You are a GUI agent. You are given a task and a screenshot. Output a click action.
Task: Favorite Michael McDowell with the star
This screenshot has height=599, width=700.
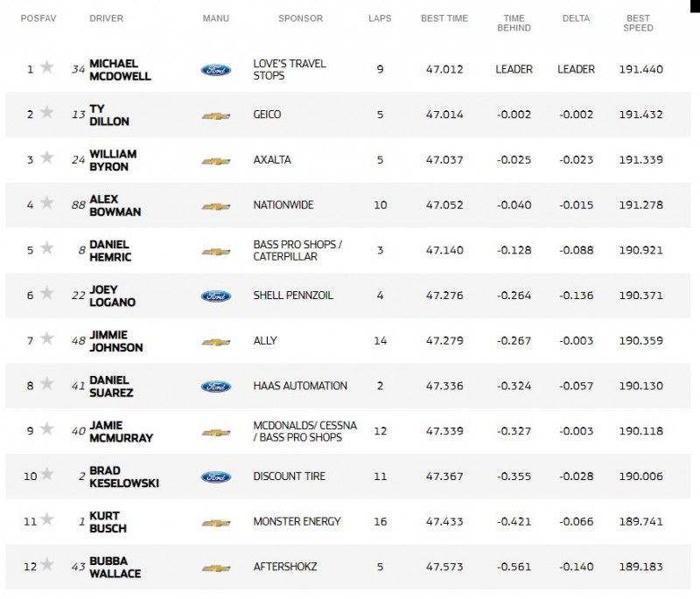47,67
